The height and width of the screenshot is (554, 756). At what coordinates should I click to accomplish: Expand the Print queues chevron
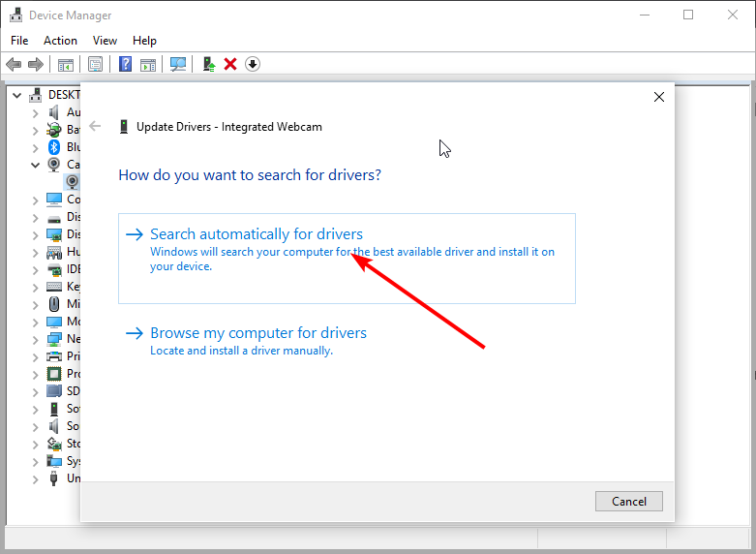35,357
